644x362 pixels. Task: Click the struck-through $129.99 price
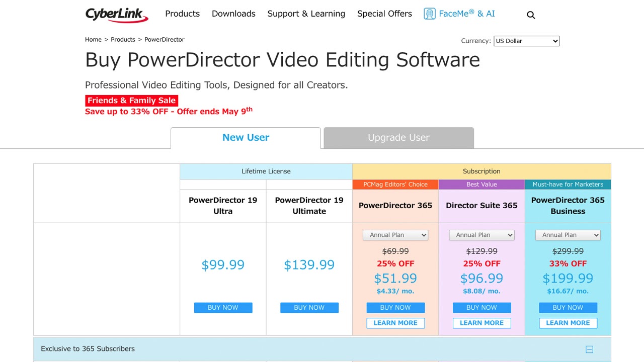[482, 251]
